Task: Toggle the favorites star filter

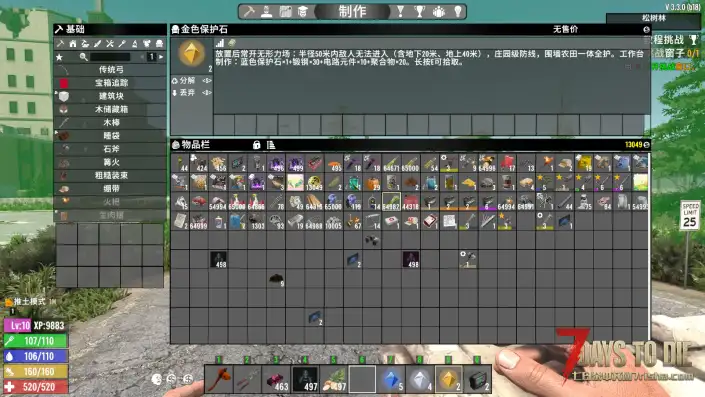Action: [x=59, y=57]
